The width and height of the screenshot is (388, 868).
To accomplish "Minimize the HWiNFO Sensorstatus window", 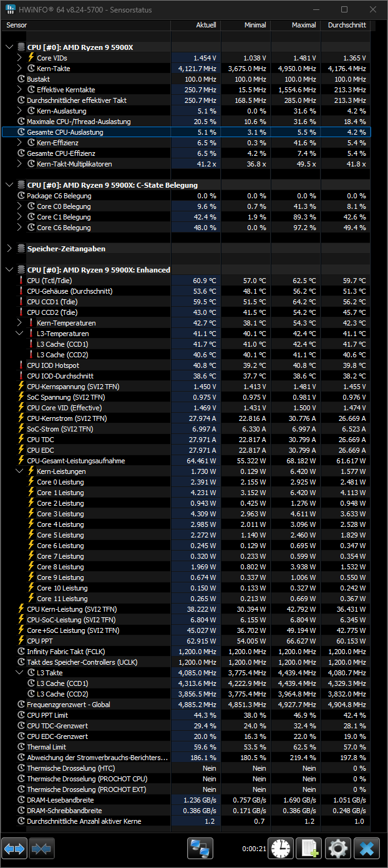I will tap(315, 9).
